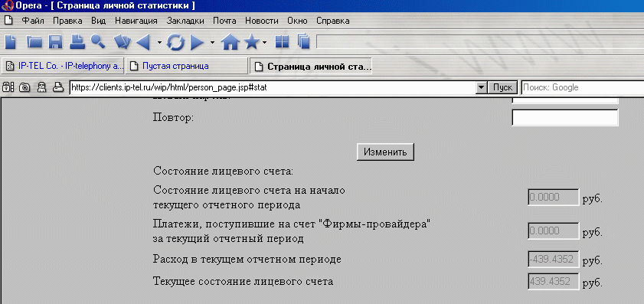Click text Расход в текущем отчетном периоде
Screen dimensions: 644x304
click(x=247, y=260)
